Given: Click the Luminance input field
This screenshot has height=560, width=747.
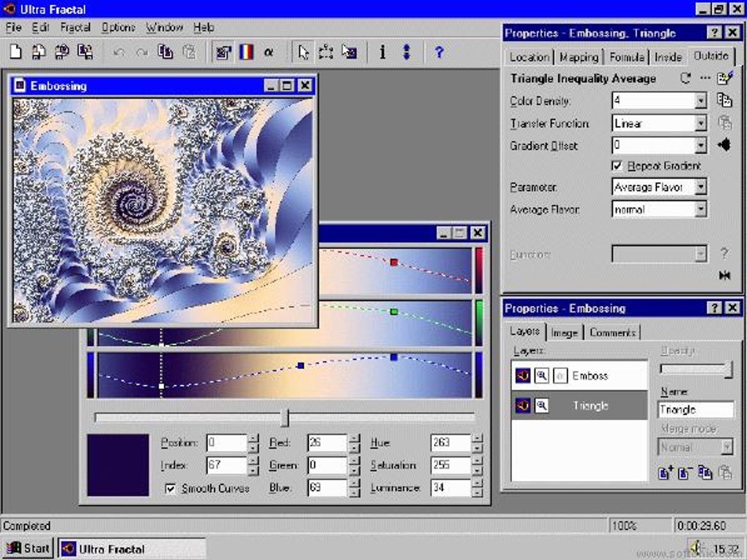Looking at the screenshot, I should [450, 488].
